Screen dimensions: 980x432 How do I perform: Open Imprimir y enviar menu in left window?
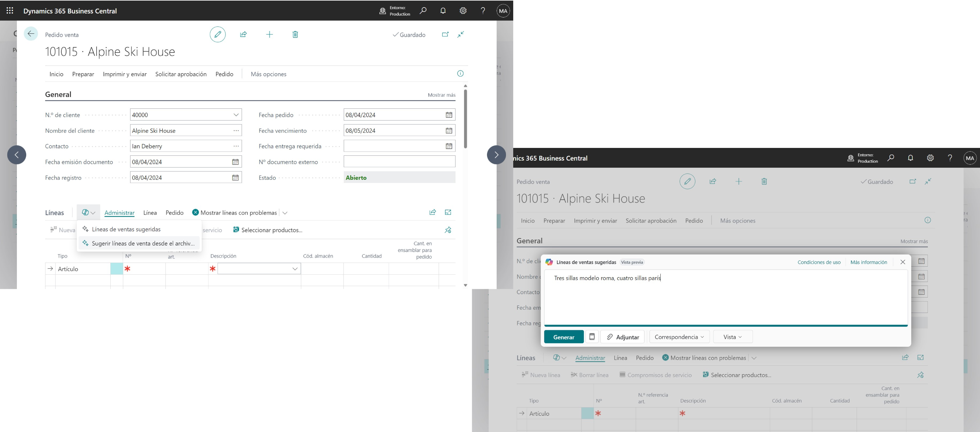click(x=125, y=74)
